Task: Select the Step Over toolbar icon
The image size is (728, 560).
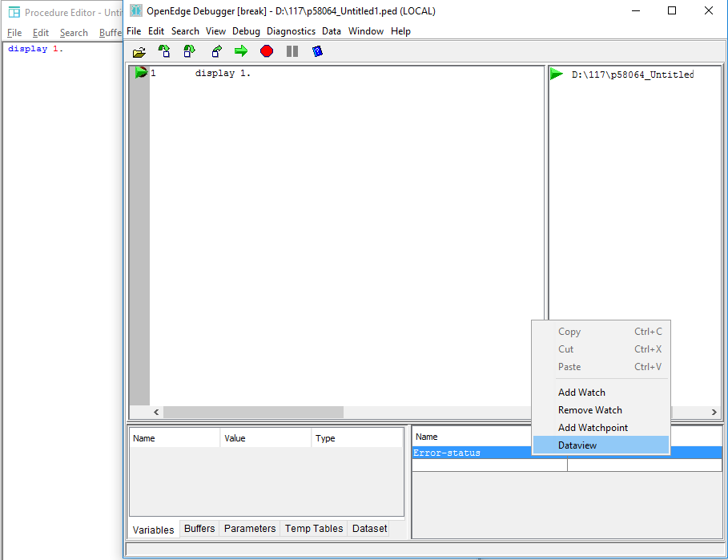Action: [x=189, y=50]
